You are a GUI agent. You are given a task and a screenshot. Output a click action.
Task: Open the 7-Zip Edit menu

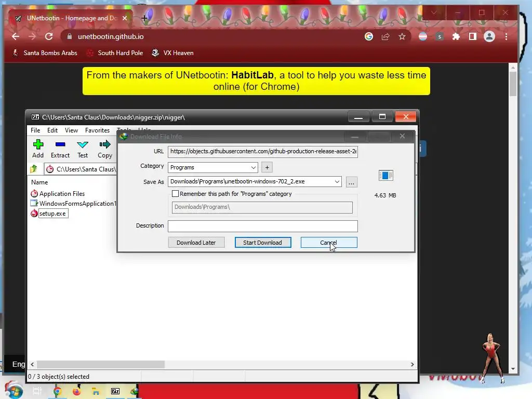(x=52, y=130)
